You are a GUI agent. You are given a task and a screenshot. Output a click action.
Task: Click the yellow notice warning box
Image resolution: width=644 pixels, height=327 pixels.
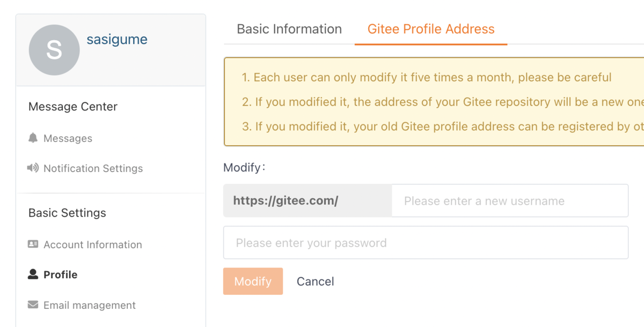click(434, 102)
